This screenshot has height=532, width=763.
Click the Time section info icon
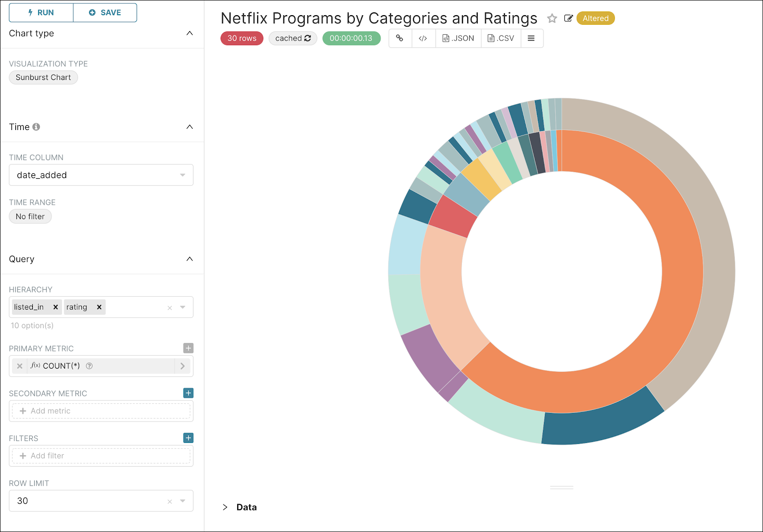point(36,127)
